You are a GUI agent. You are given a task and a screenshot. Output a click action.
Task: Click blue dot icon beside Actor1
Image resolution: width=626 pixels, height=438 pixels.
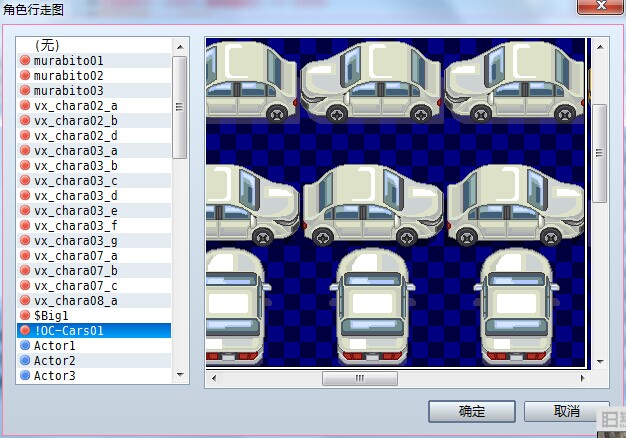pos(25,345)
